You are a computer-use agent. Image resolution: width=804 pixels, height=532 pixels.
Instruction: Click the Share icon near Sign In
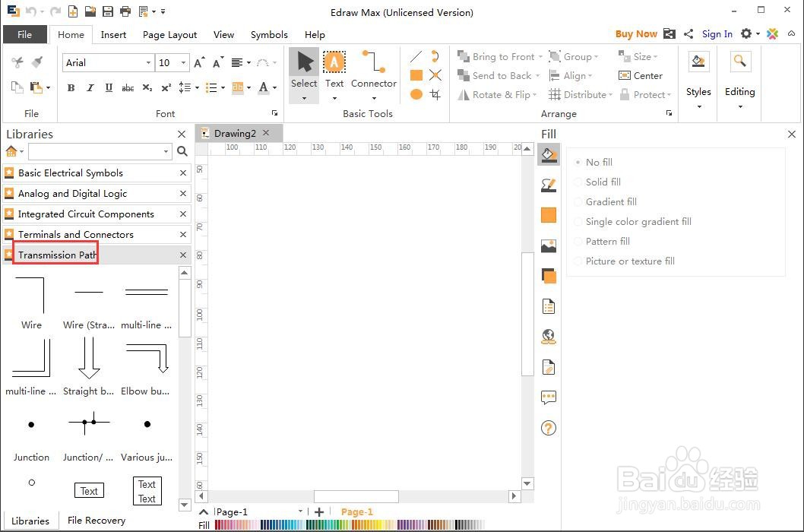688,34
